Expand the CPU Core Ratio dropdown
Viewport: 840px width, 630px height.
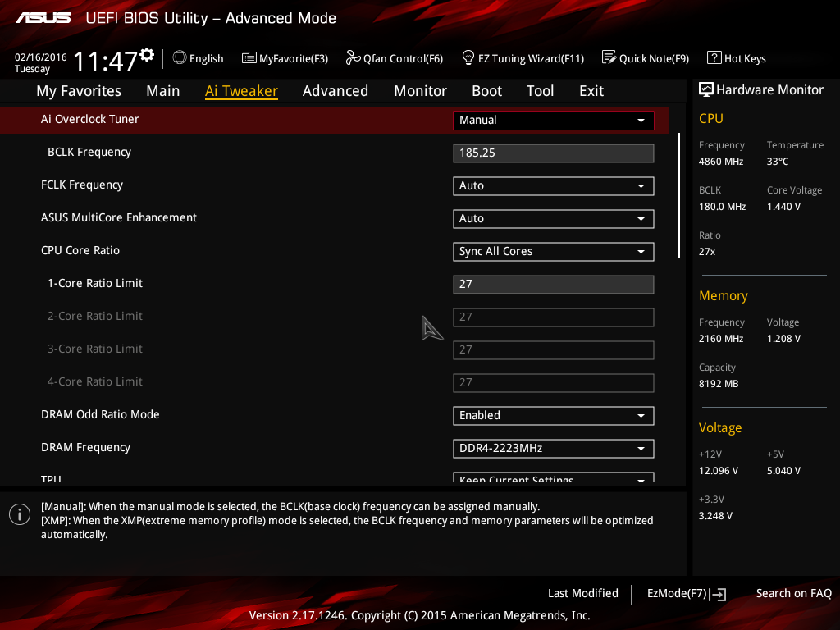pyautogui.click(x=553, y=251)
